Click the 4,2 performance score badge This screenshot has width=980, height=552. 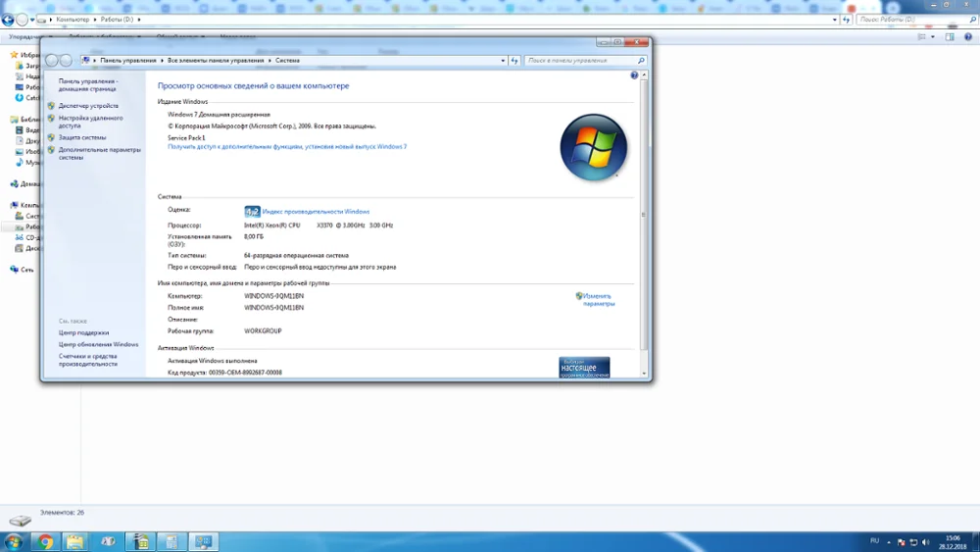(252, 212)
